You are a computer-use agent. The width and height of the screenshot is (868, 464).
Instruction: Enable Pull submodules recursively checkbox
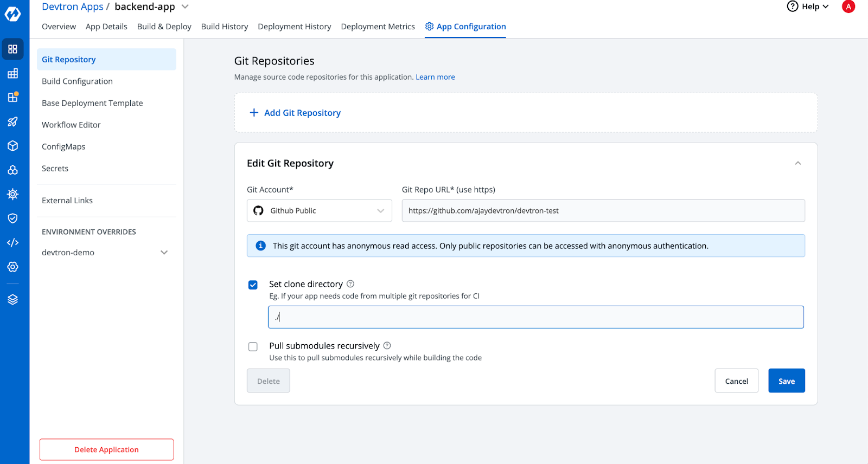pos(253,346)
